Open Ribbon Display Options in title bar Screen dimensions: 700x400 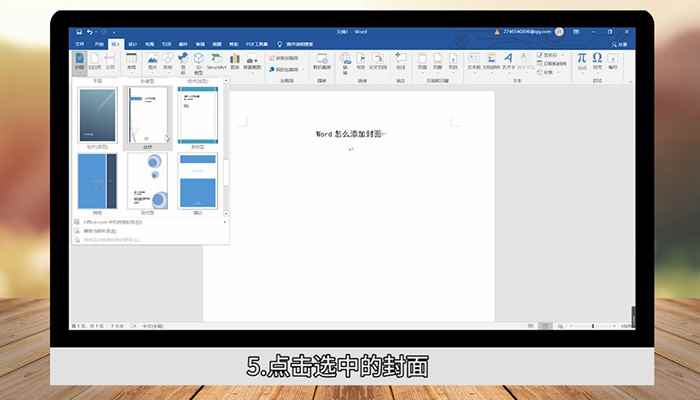click(576, 32)
